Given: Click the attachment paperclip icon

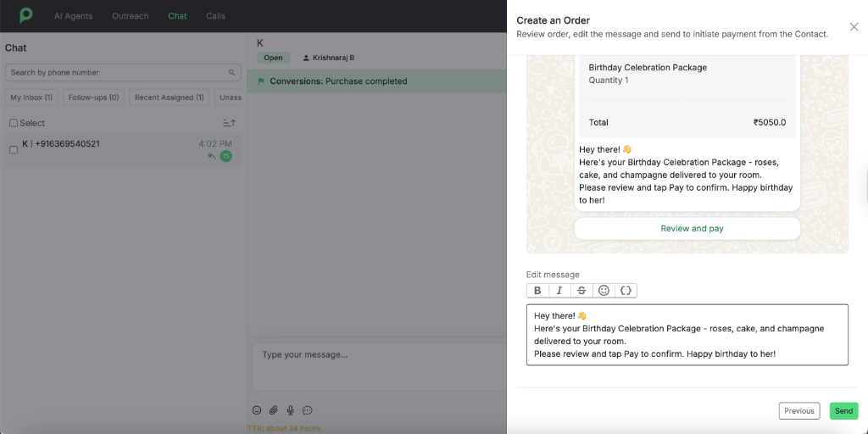Looking at the screenshot, I should click(x=274, y=410).
